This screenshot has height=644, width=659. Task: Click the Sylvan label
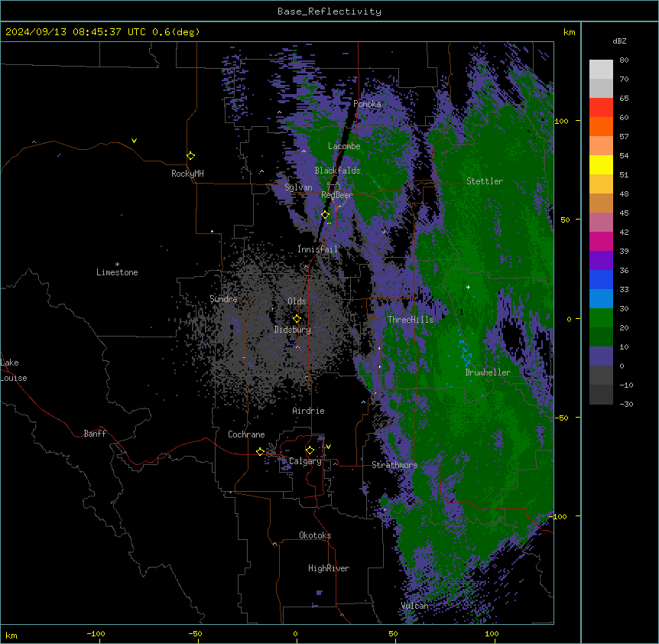298,187
